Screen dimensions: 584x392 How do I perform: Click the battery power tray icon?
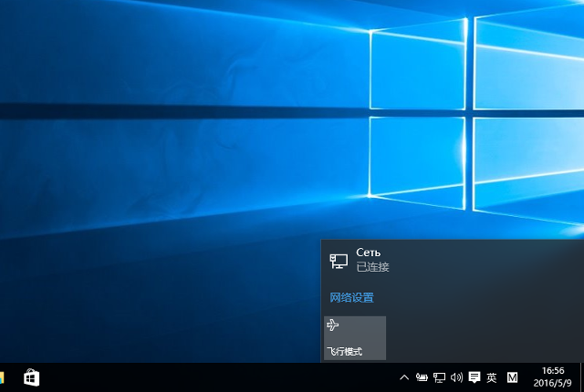(422, 377)
